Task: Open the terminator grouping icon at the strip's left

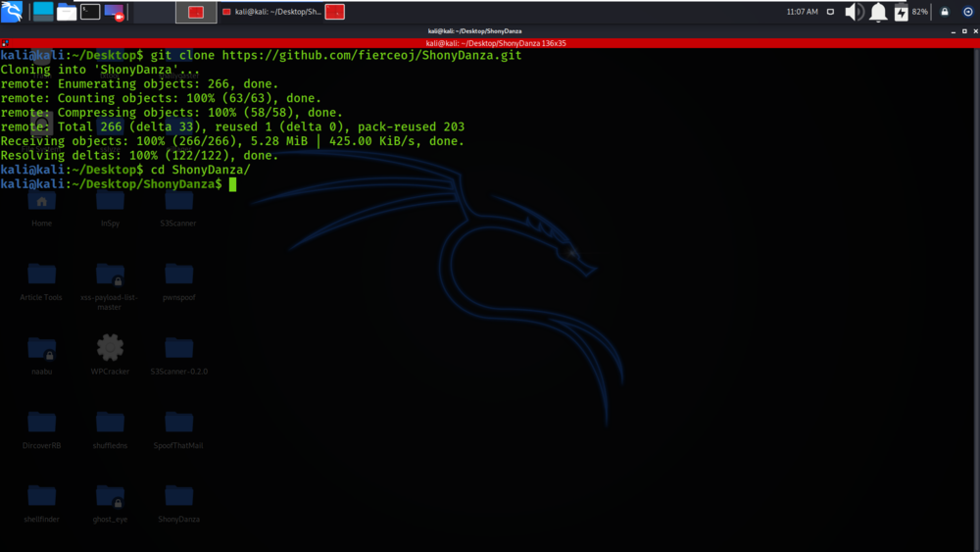Action: [x=5, y=43]
